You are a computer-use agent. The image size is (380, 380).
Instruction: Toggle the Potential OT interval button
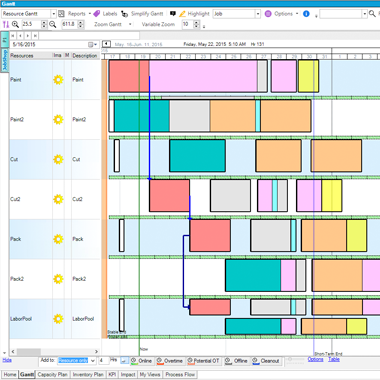pyautogui.click(x=204, y=361)
